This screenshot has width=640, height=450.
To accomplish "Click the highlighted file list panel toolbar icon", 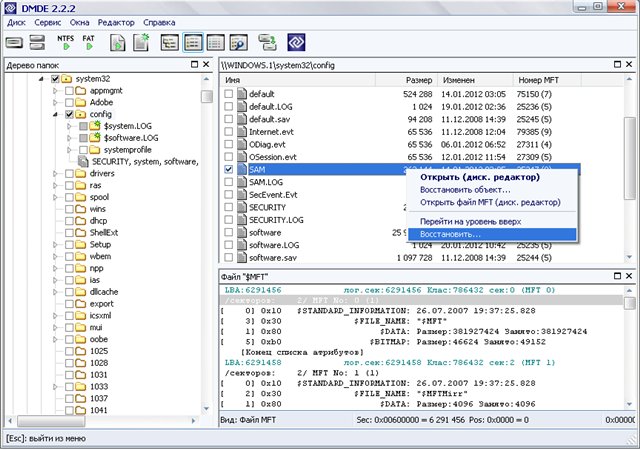I will 193,42.
